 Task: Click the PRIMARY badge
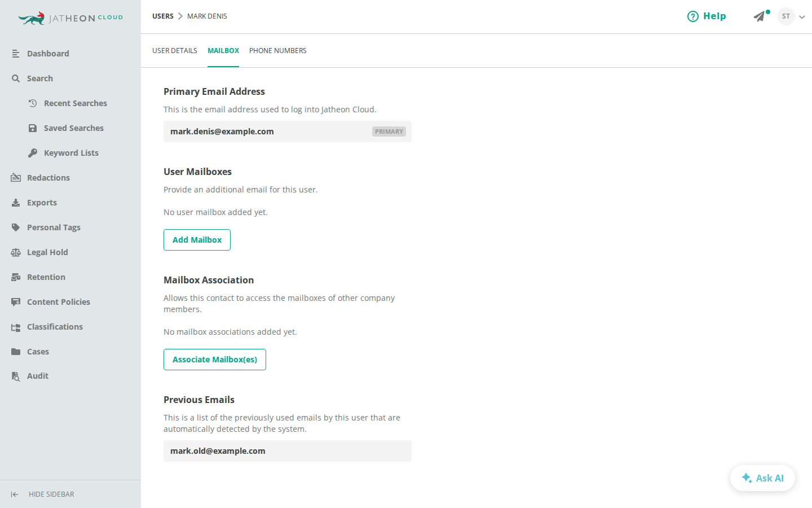click(389, 132)
